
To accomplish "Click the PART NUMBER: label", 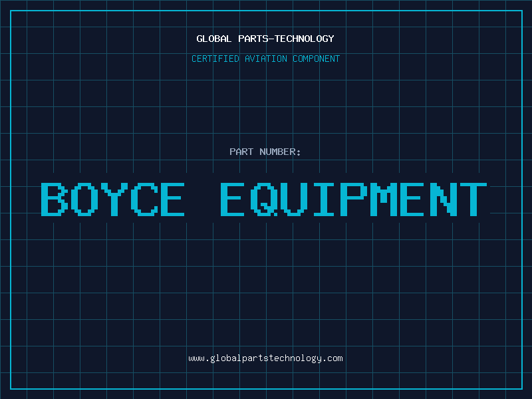I will 265,152.
